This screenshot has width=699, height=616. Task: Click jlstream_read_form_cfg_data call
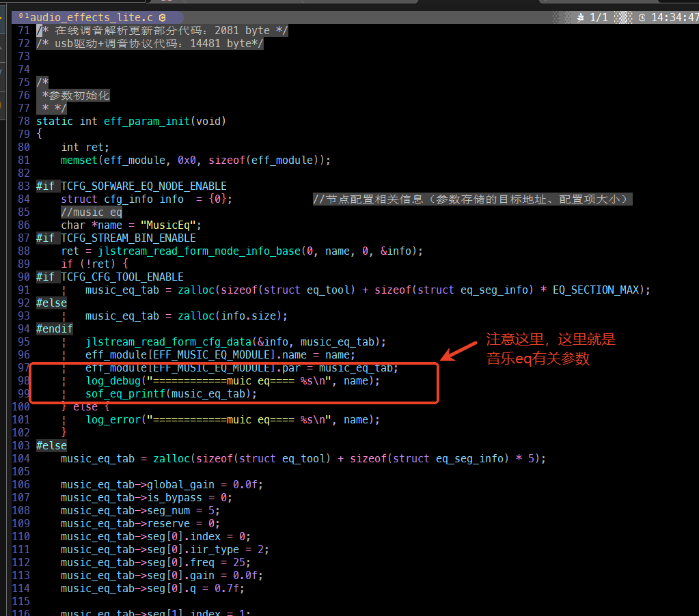coord(168,341)
